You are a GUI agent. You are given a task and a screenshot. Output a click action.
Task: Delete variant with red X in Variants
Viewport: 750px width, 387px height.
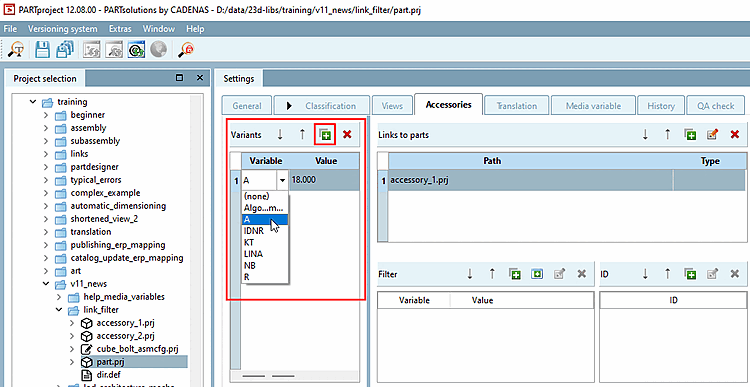[347, 135]
